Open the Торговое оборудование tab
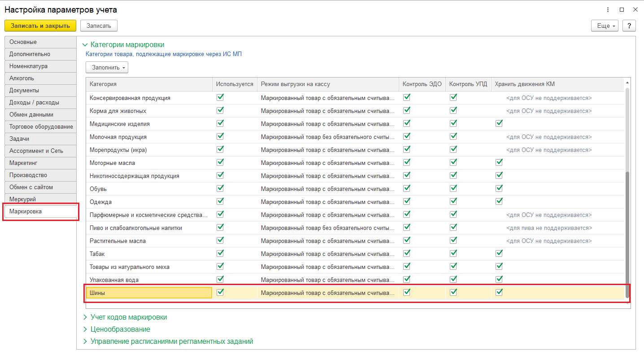 pos(40,126)
